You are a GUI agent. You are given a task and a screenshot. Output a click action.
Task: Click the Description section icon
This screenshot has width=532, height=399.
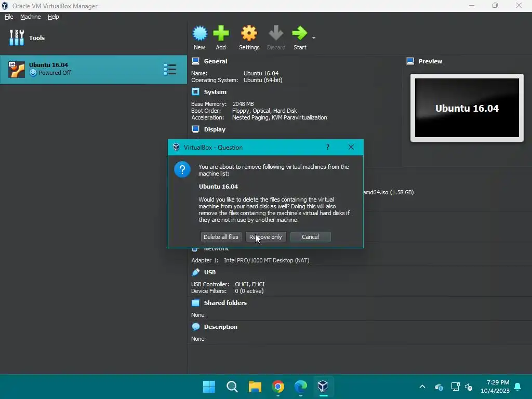[196, 327]
